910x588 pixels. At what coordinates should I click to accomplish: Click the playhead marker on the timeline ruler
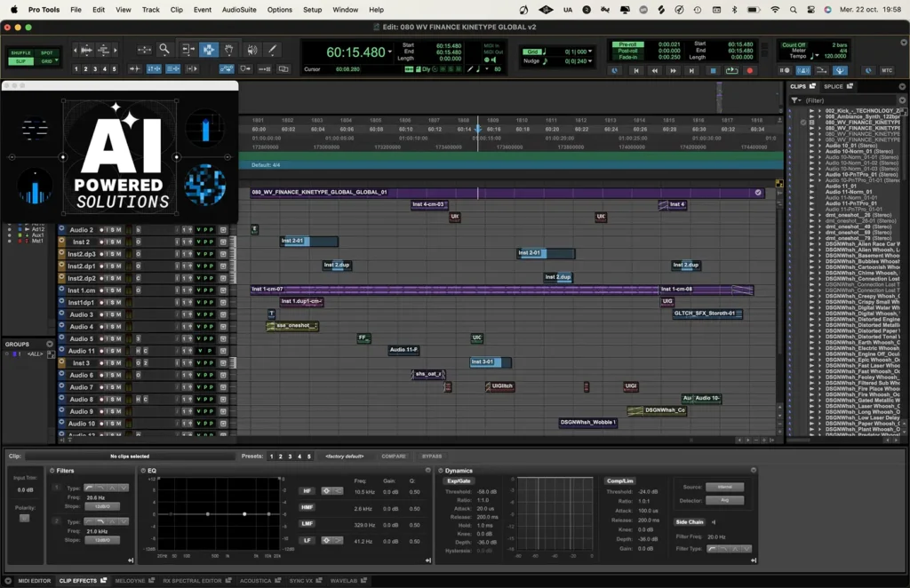[x=477, y=130]
